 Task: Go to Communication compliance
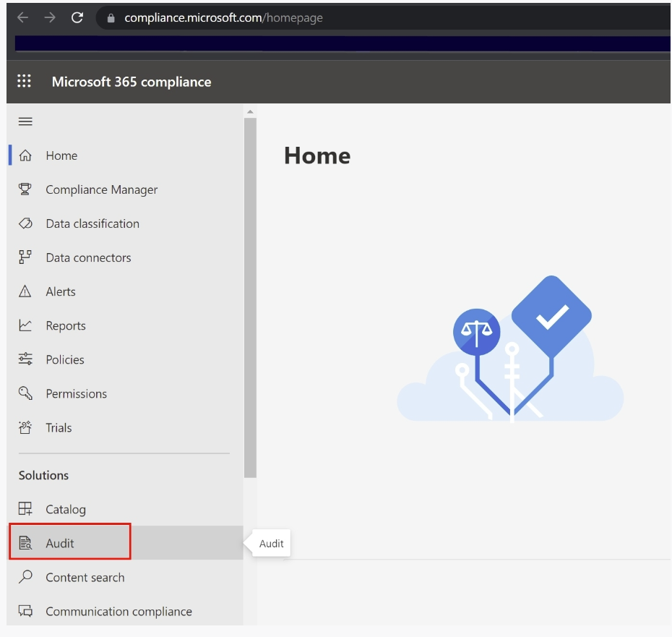click(119, 611)
